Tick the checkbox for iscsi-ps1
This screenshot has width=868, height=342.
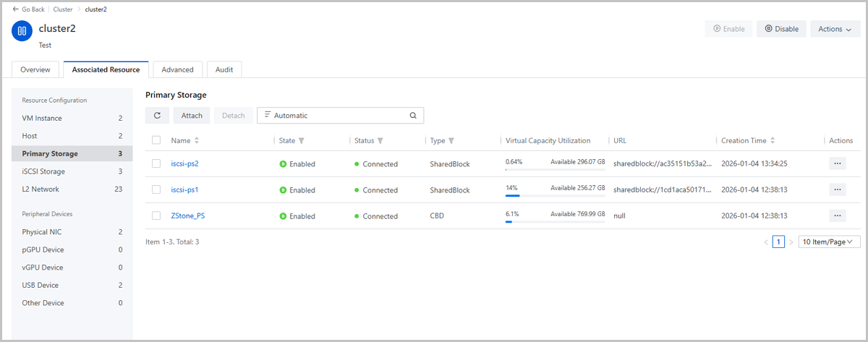(156, 190)
